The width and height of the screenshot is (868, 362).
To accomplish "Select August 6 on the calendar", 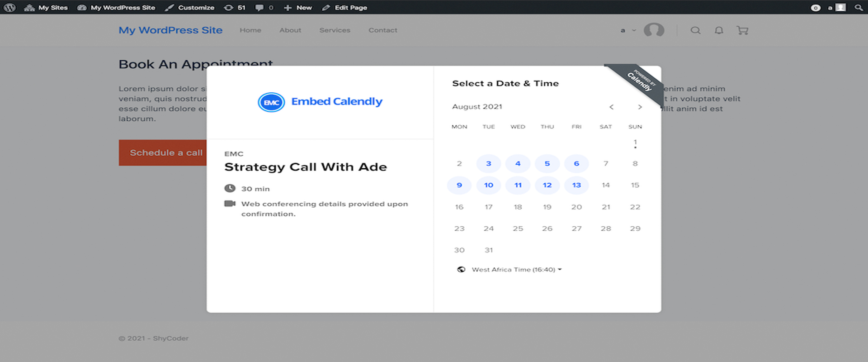I will (576, 163).
